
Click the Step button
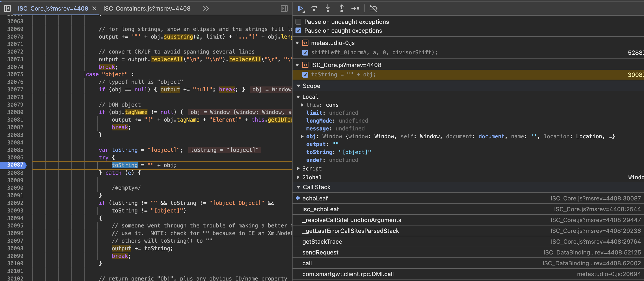(x=355, y=9)
